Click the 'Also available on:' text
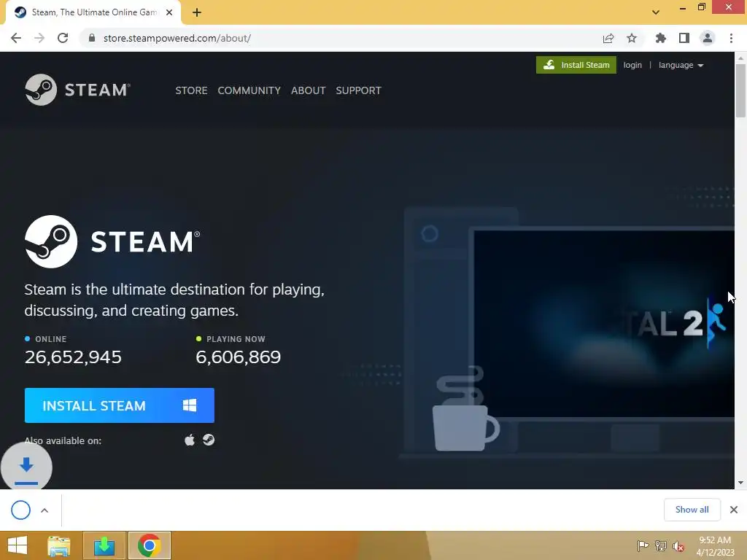Viewport: 747px width, 560px height. point(63,440)
